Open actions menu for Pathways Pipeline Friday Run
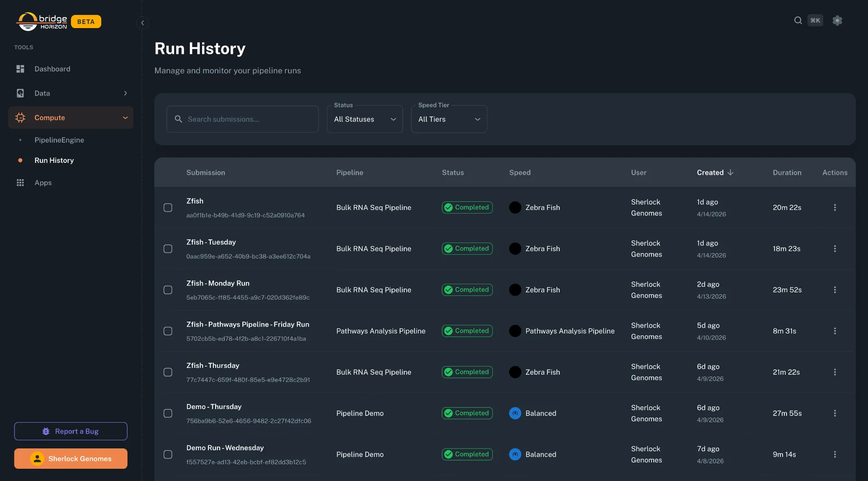The width and height of the screenshot is (868, 481). pyautogui.click(x=835, y=331)
